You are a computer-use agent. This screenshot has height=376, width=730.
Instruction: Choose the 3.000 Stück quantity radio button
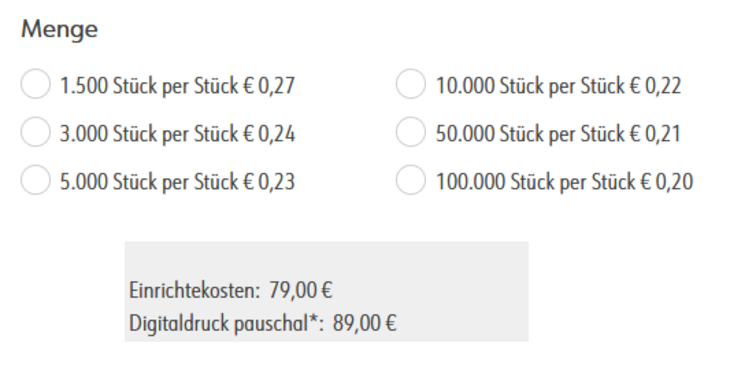click(35, 132)
